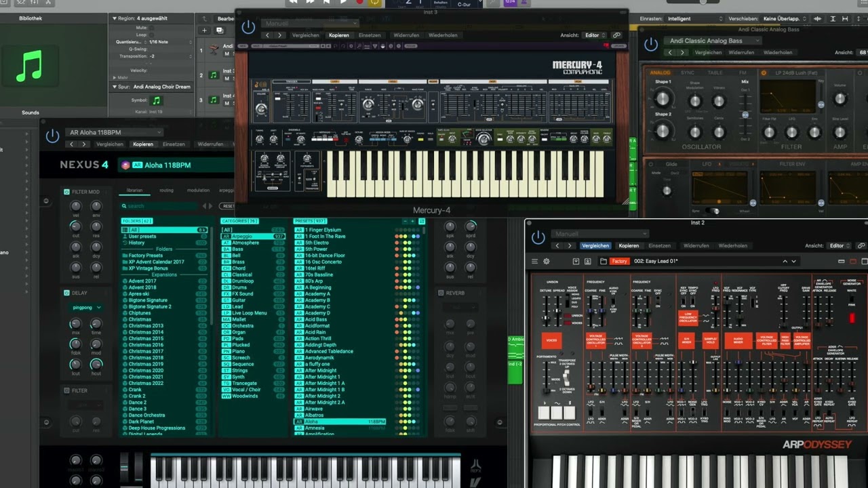
Task: Mute track 2 in track list
Action: [226, 78]
